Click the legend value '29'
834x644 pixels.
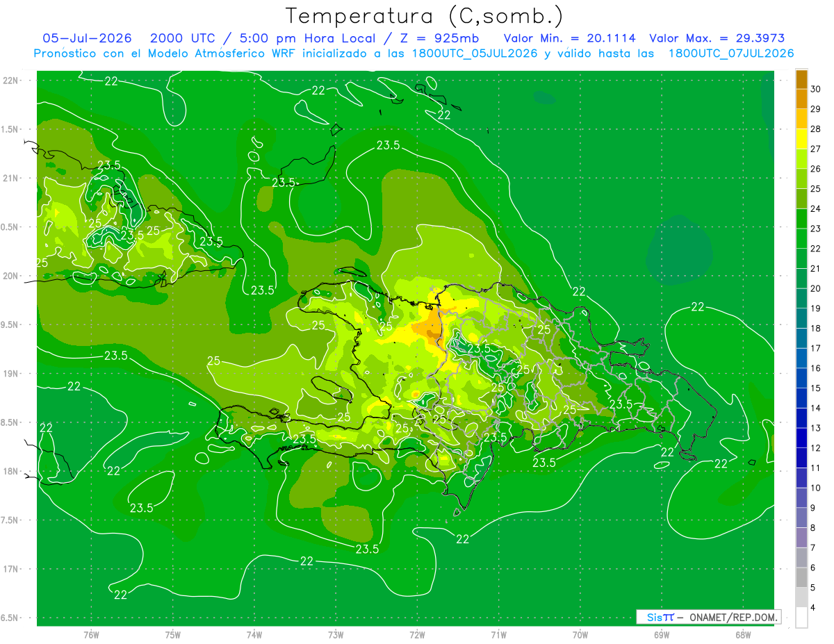click(x=816, y=109)
